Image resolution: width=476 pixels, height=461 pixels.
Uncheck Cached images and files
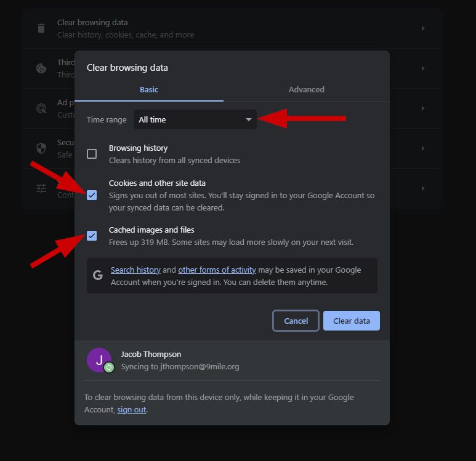coord(92,236)
